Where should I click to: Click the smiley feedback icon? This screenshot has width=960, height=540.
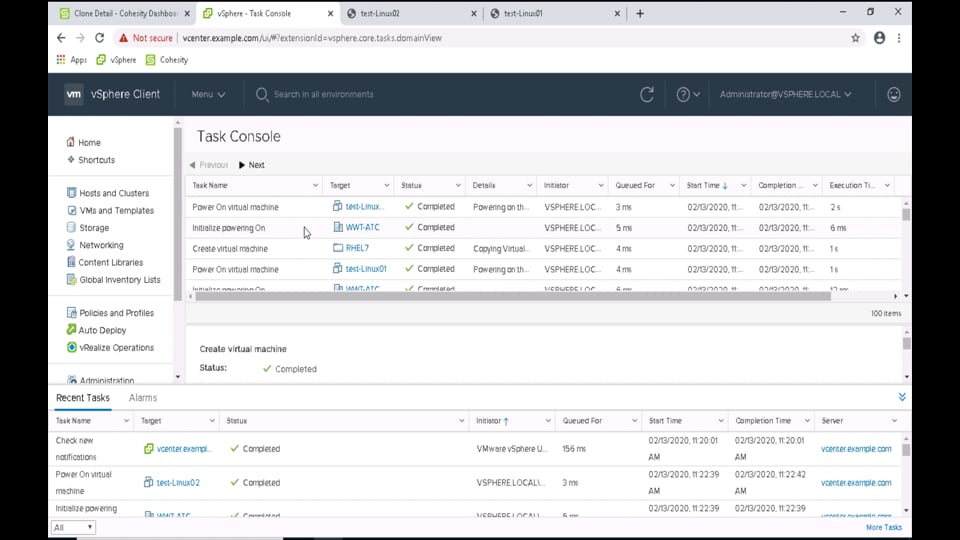point(893,94)
